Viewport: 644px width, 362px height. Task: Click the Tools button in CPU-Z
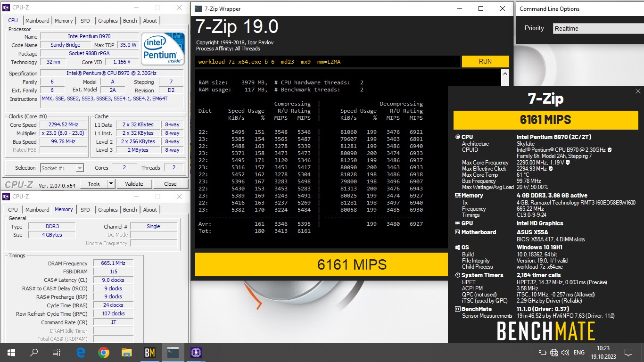[94, 184]
